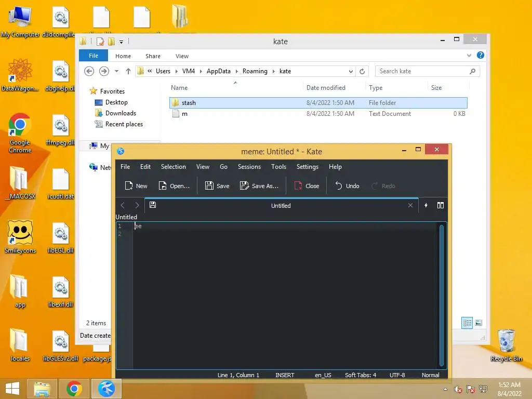Go to previous tab arrow in Kate
The height and width of the screenshot is (399, 532).
pos(123,205)
